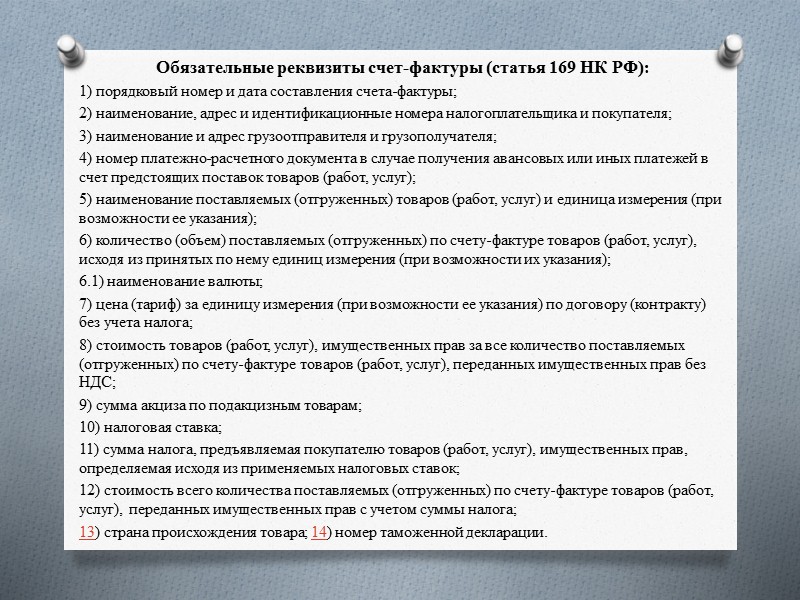Click item 4 about платежно-расчетного документа

(393, 168)
